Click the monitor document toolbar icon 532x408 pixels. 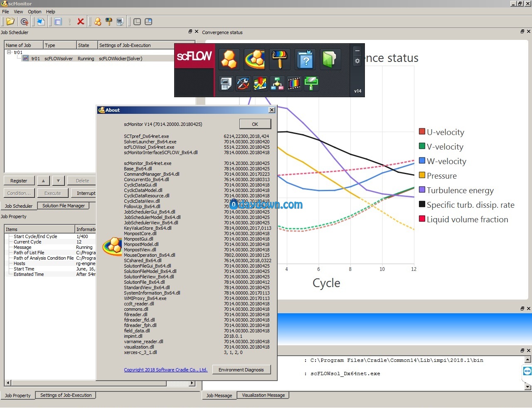pos(120,22)
